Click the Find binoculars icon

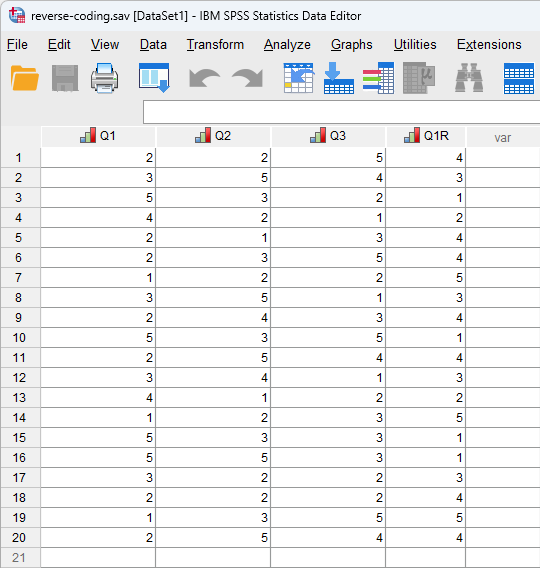[469, 78]
